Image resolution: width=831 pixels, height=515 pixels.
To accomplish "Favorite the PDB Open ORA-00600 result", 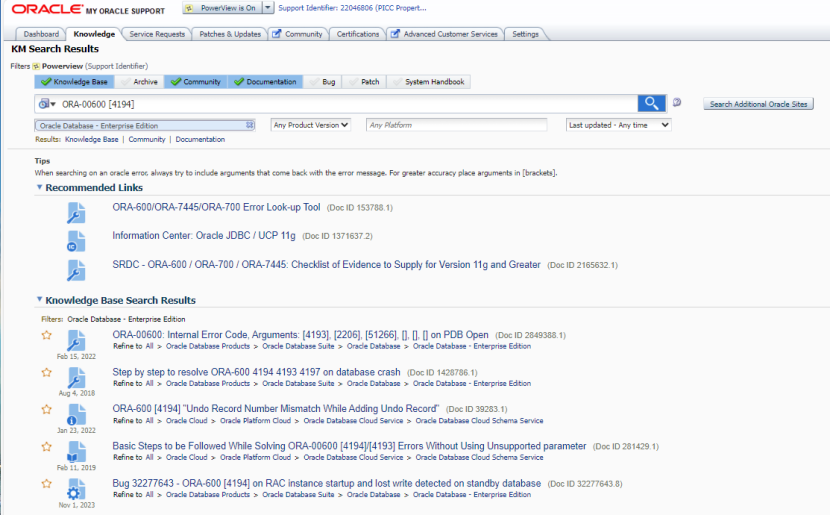I will pyautogui.click(x=47, y=335).
